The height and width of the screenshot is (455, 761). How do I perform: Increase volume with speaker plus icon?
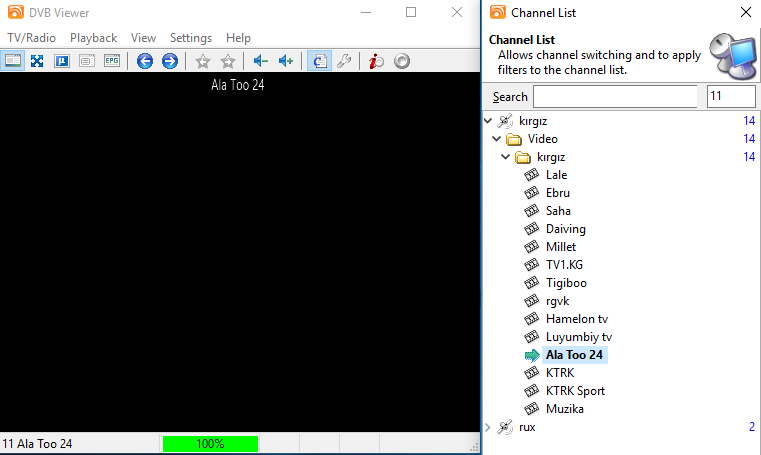[x=286, y=61]
